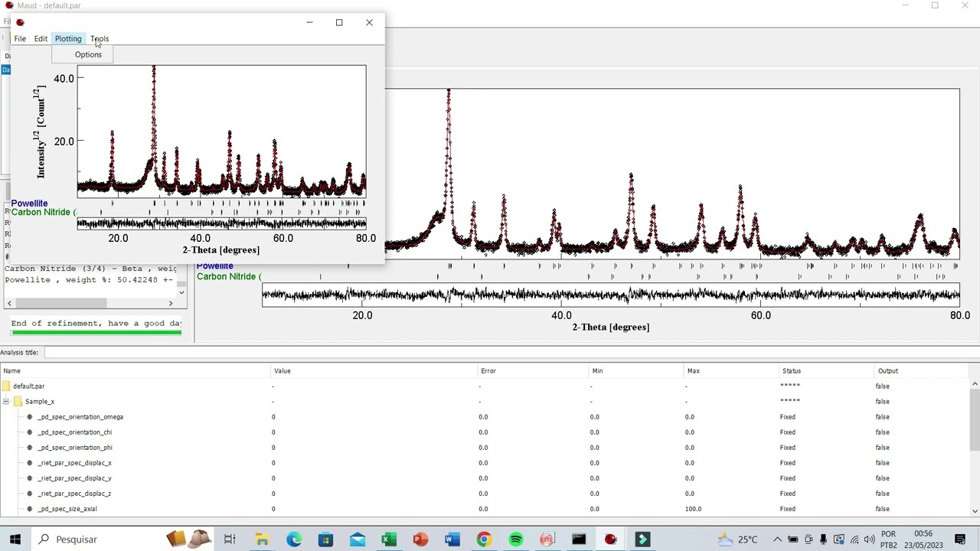
Task: Show hidden system tray icons
Action: 777,540
